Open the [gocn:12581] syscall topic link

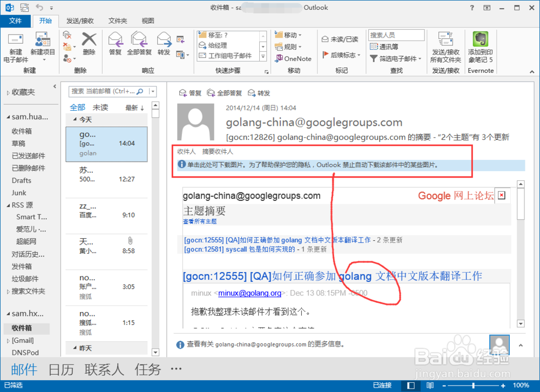(x=239, y=249)
